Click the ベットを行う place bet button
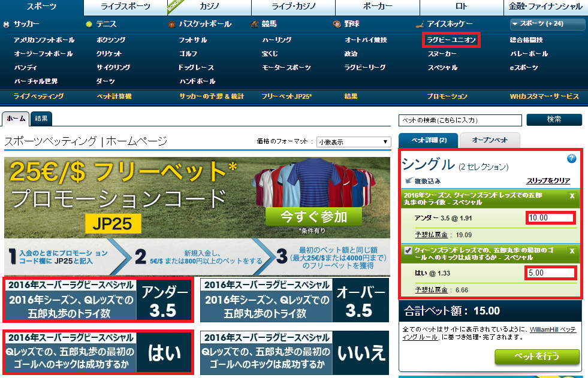Screen dimensions: 588x378 (537, 356)
